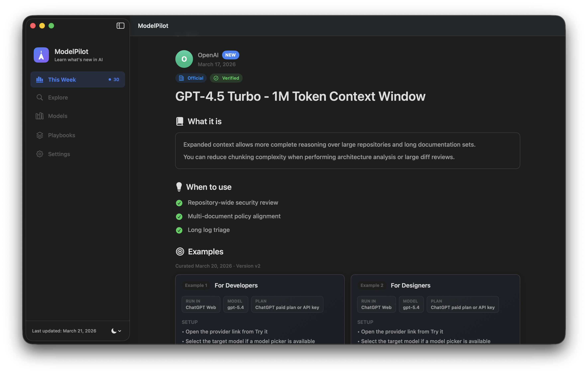Open the Models bookshelf icon
Screen dimensions: 588x374
click(39, 116)
